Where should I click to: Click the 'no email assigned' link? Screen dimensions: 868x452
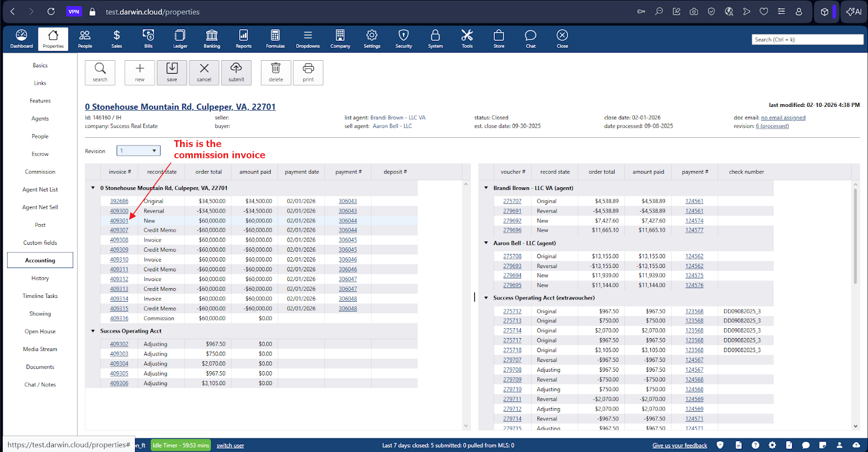[783, 118]
